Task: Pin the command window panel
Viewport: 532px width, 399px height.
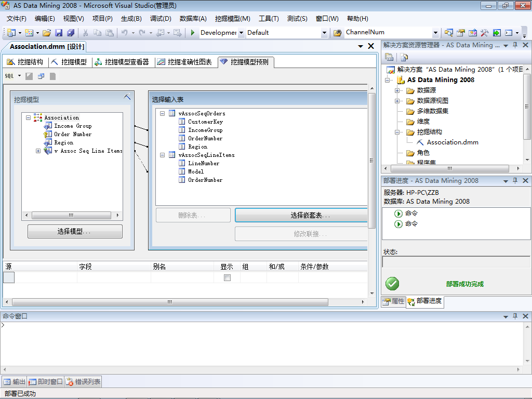Action: point(515,316)
